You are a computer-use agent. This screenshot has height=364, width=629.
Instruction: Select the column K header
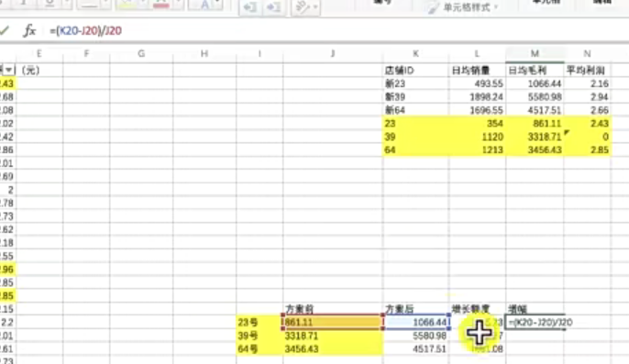[415, 54]
